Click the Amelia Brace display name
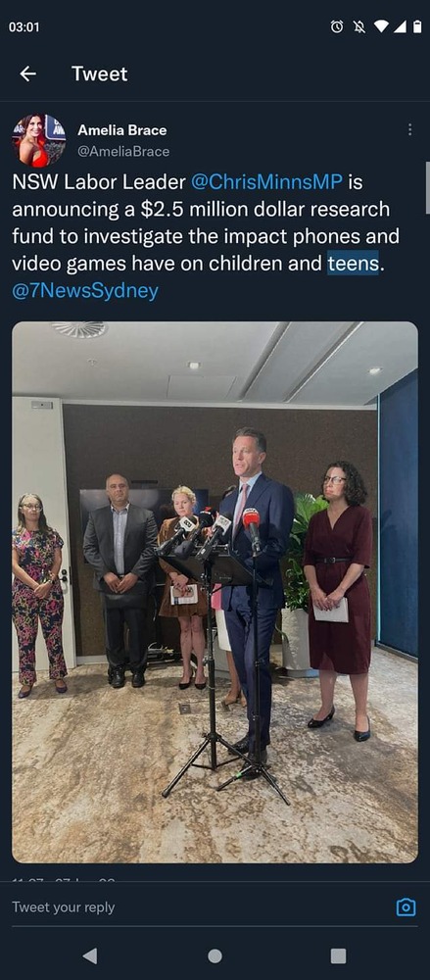Screen dimensions: 430x980 pyautogui.click(x=121, y=130)
